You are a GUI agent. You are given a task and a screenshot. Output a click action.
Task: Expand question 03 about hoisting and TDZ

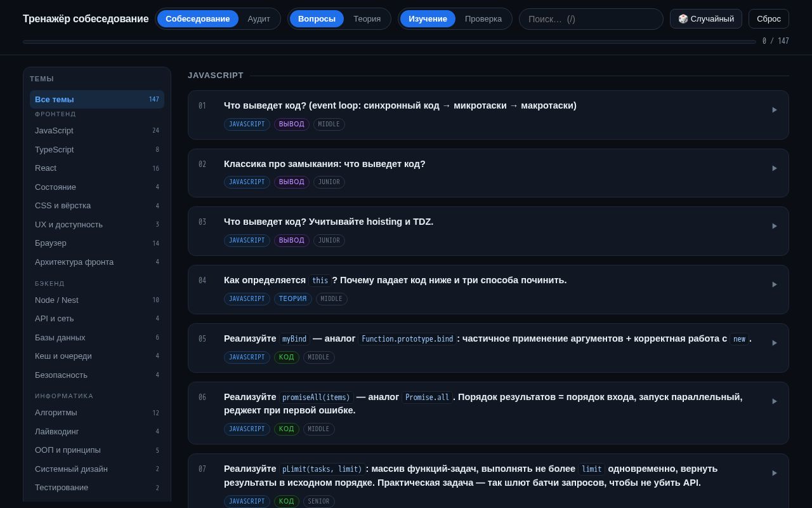[488, 231]
